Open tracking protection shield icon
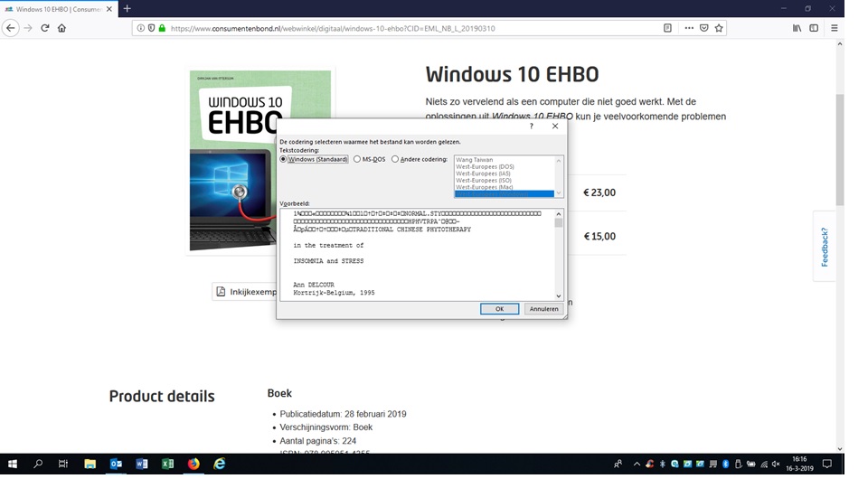The width and height of the screenshot is (868, 488). point(151,28)
